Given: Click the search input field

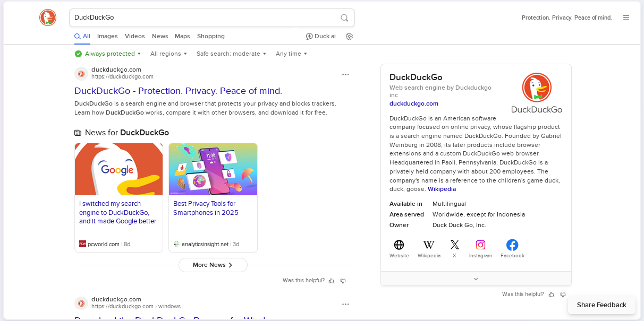Looking at the screenshot, I should (205, 18).
